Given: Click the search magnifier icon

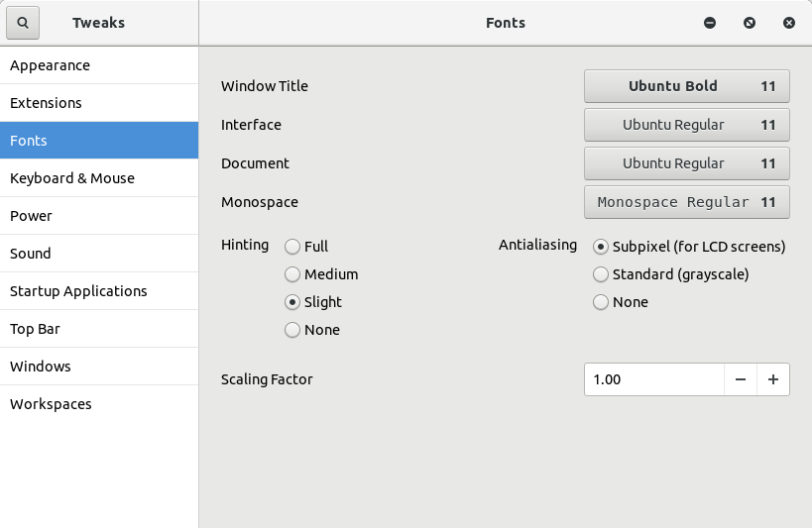Looking at the screenshot, I should [23, 23].
